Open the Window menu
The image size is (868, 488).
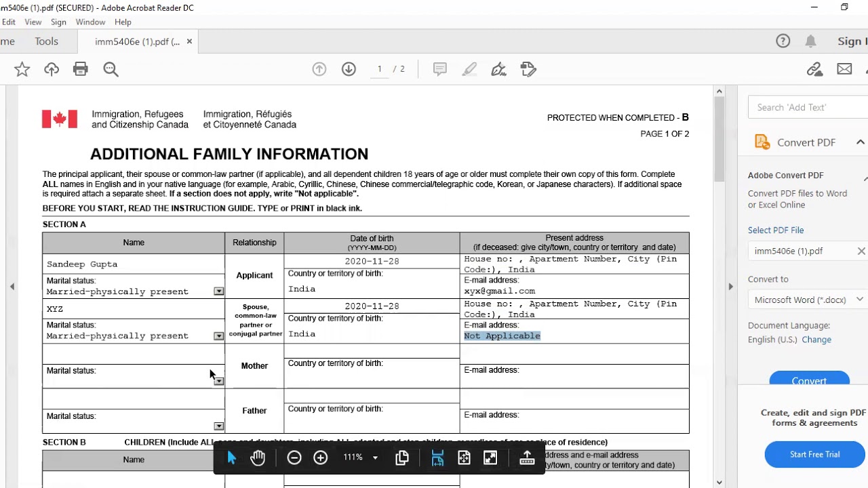click(90, 22)
